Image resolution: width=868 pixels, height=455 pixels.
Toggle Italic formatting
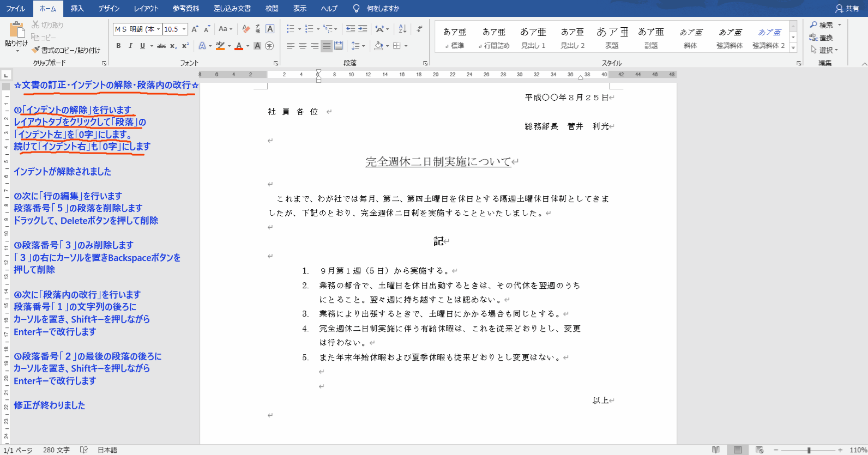pos(130,46)
